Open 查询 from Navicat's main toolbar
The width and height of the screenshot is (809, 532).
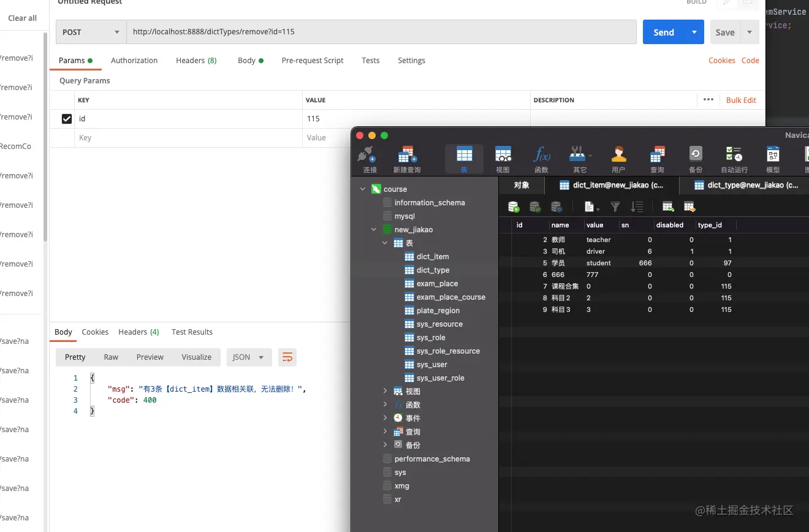coord(657,159)
